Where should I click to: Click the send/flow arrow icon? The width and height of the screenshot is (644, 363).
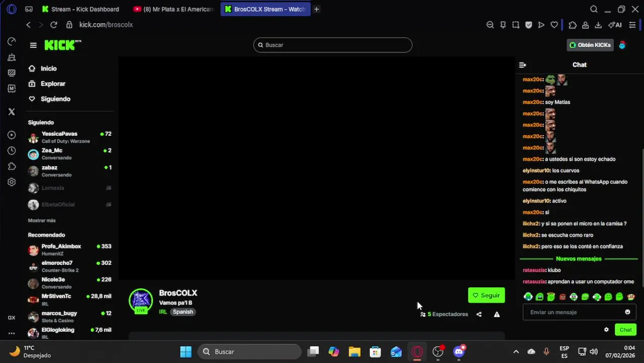pyautogui.click(x=541, y=25)
